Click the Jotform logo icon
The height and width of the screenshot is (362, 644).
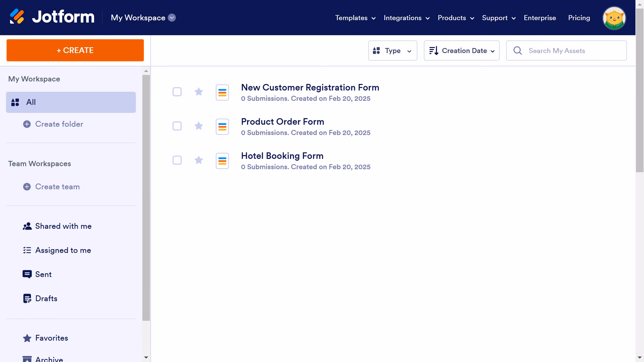click(17, 17)
